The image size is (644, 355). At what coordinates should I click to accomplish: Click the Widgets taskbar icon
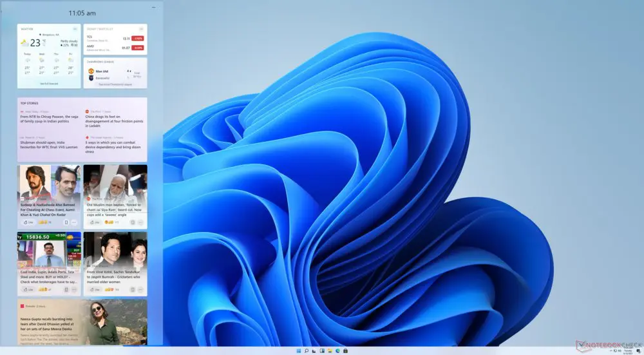pos(321,350)
